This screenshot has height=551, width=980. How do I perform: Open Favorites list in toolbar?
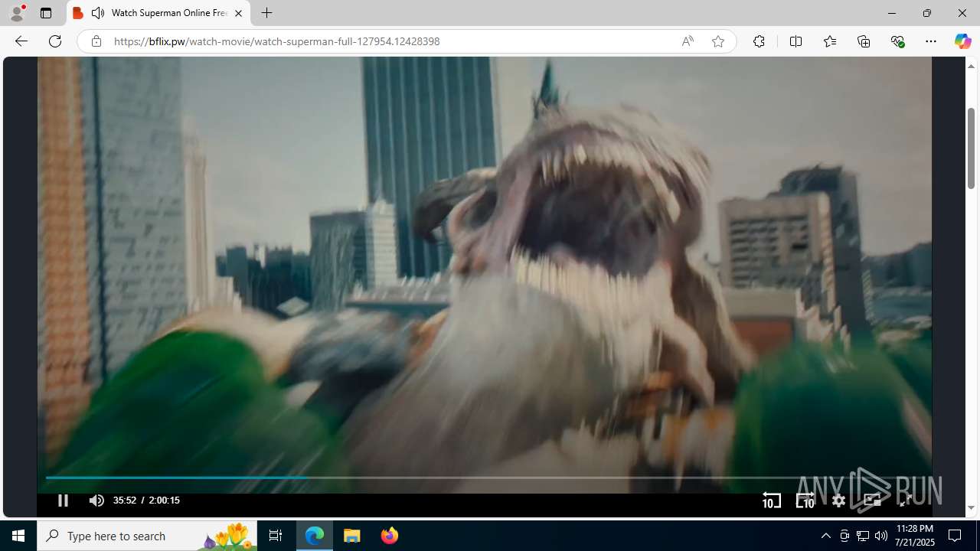tap(829, 41)
